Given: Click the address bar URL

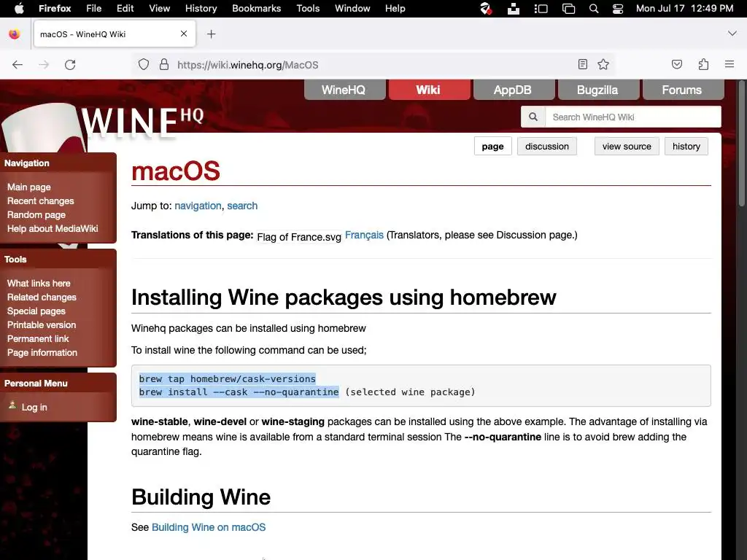Looking at the screenshot, I should (248, 65).
